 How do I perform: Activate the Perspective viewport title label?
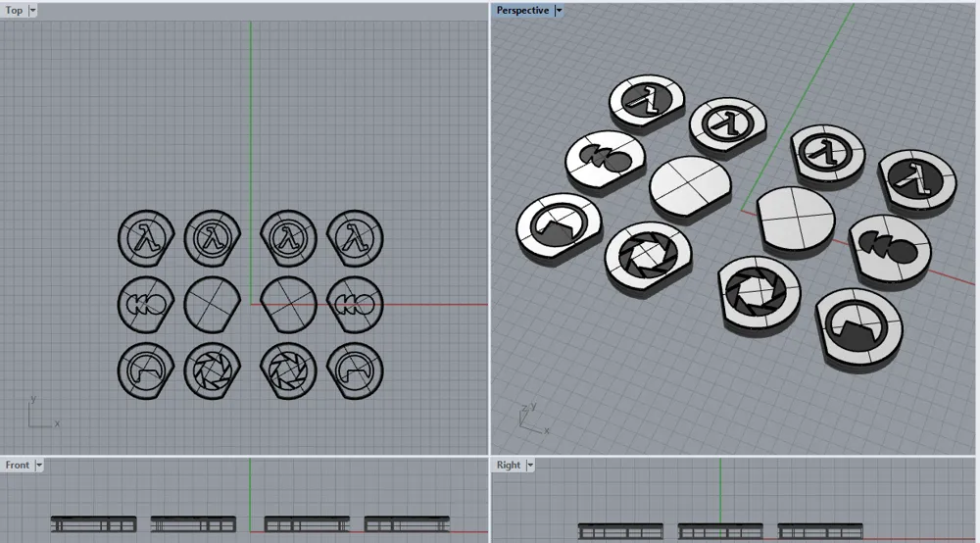(x=522, y=10)
